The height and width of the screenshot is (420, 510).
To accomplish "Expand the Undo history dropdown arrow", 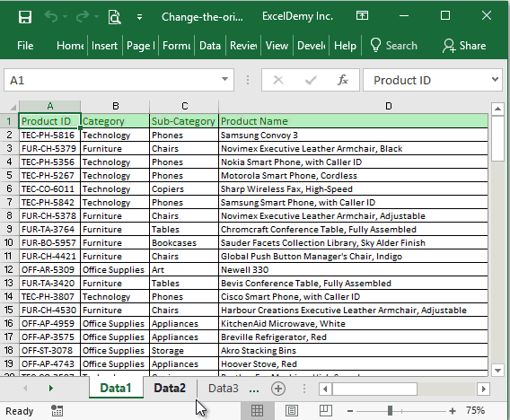I will pyautogui.click(x=65, y=16).
